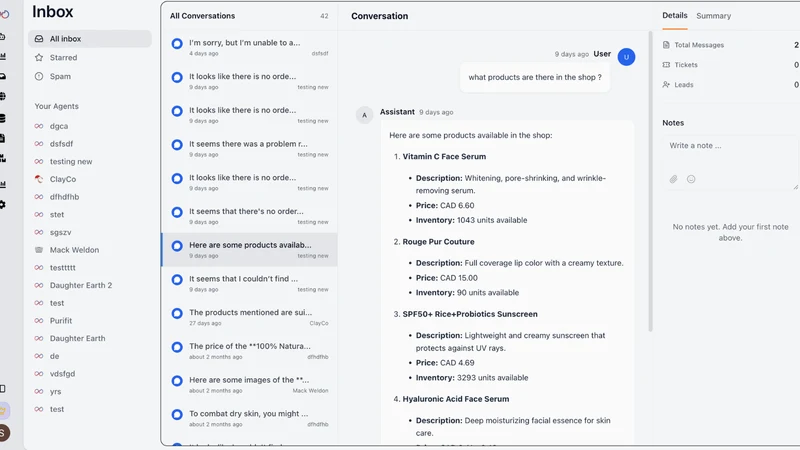Click the "All Conversations" heading
Image resolution: width=800 pixels, height=450 pixels.
pyautogui.click(x=203, y=16)
